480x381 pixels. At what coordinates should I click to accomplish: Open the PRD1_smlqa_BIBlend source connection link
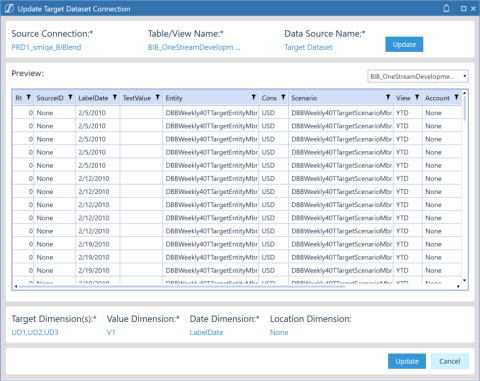pyautogui.click(x=46, y=47)
